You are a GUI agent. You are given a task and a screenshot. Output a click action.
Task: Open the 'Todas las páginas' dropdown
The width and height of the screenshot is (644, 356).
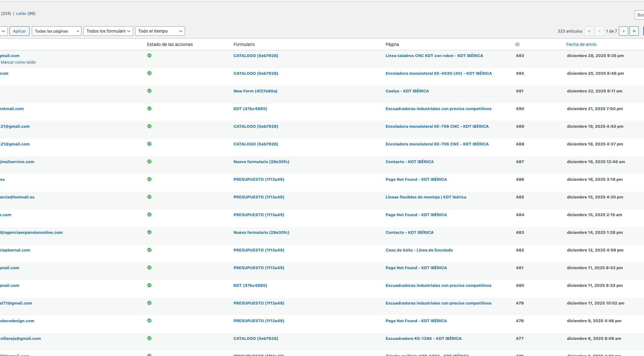[x=56, y=31]
